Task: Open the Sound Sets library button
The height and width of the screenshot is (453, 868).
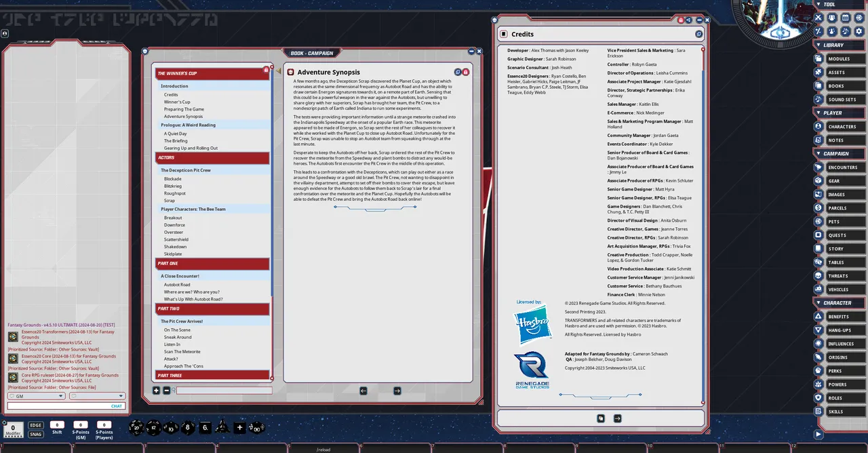Action: point(839,100)
